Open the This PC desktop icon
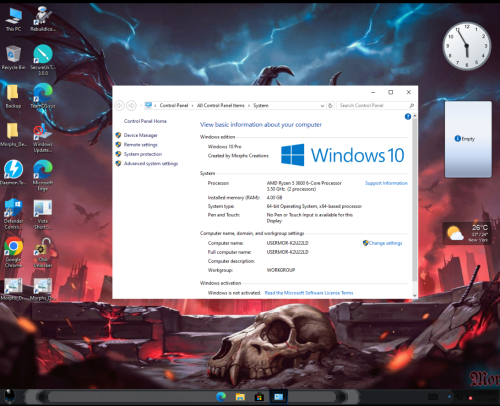 pos(13,19)
